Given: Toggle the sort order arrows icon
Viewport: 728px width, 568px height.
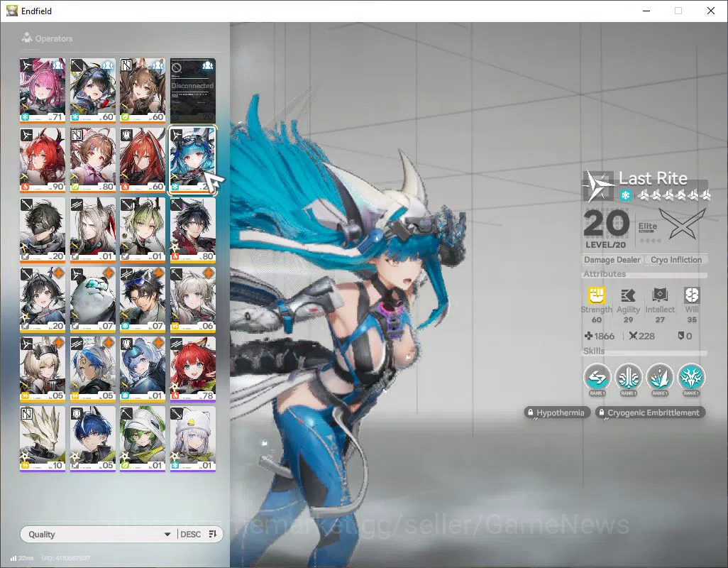Looking at the screenshot, I should [x=213, y=534].
